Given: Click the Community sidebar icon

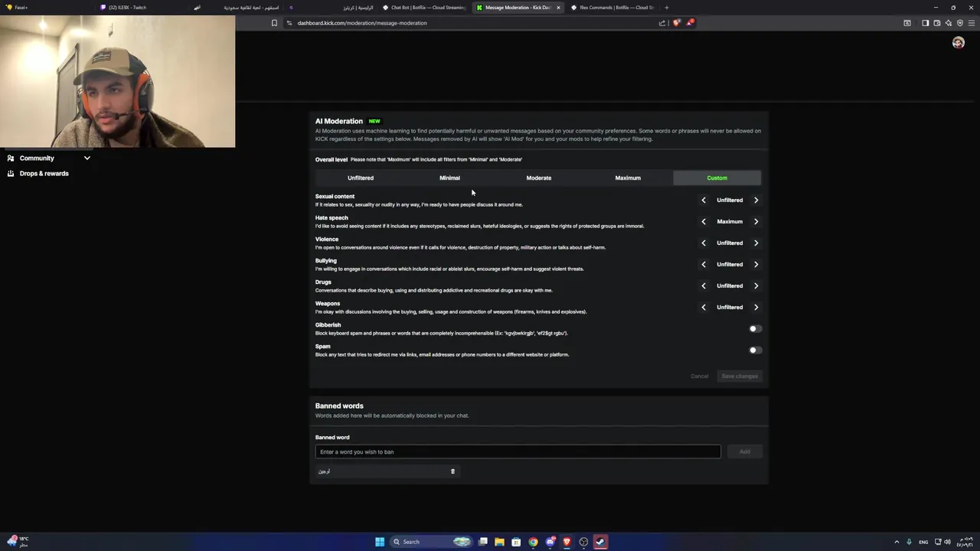Looking at the screenshot, I should click(x=11, y=158).
